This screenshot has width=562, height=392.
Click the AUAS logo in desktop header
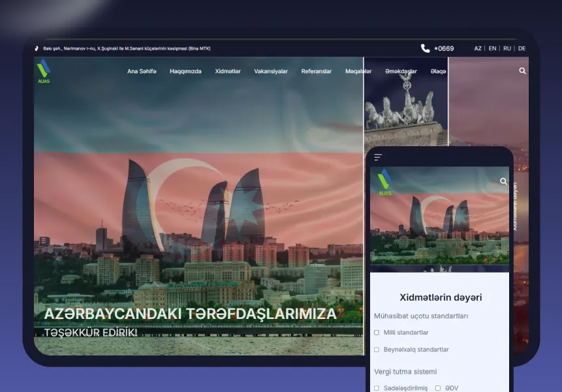43,71
